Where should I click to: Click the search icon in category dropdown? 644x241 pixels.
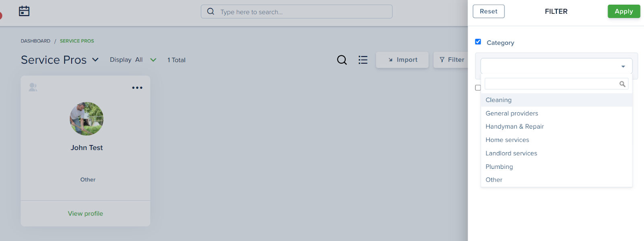[622, 84]
